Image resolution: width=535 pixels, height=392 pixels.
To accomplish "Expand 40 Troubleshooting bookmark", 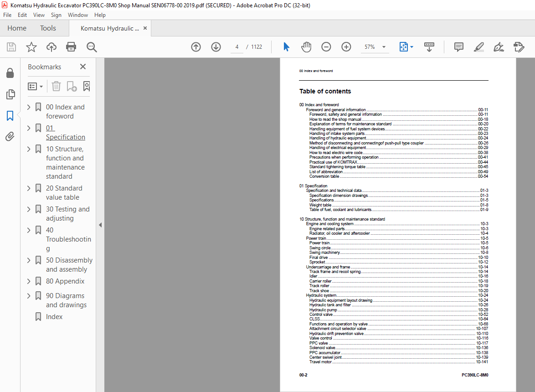I will coord(29,230).
